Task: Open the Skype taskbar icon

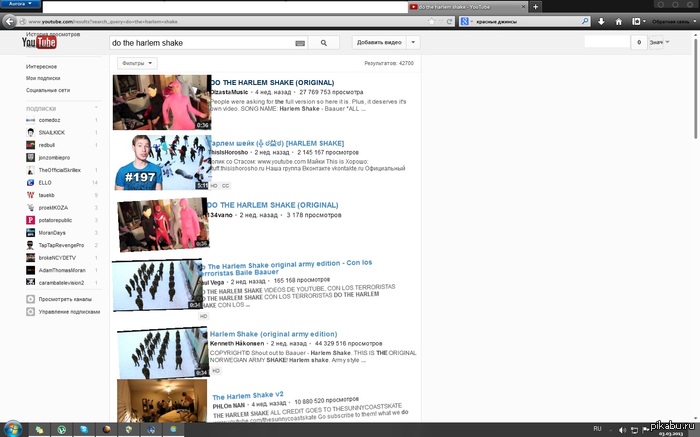Action: 84,430
